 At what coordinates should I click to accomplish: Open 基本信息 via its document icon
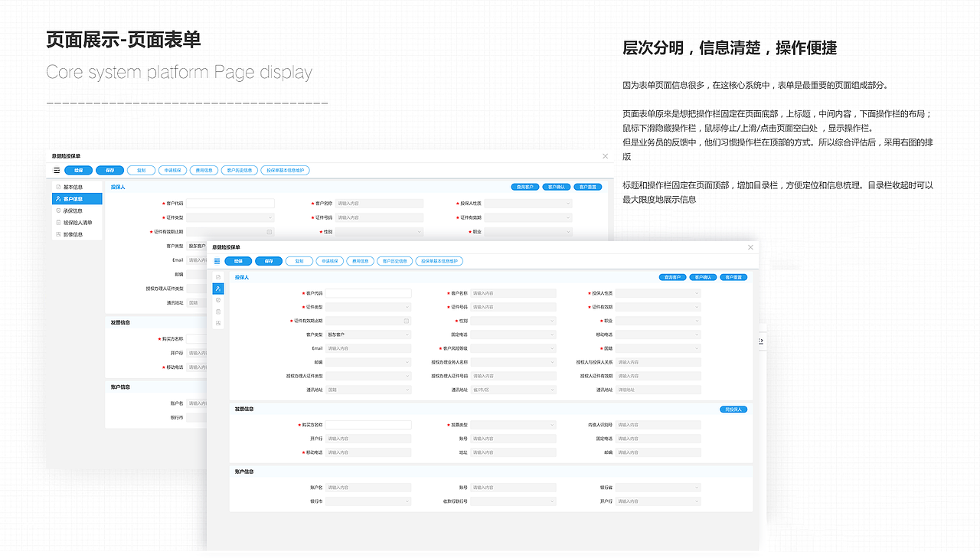[217, 276]
